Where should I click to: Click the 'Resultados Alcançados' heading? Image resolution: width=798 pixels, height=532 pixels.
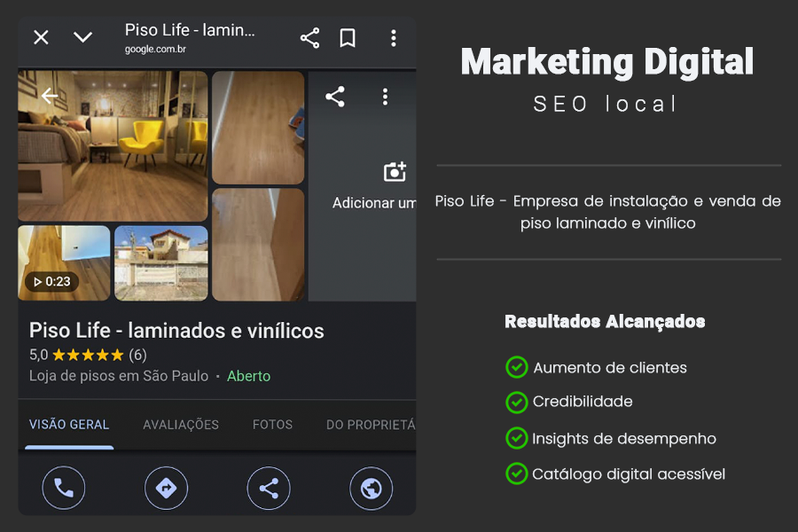pyautogui.click(x=605, y=322)
